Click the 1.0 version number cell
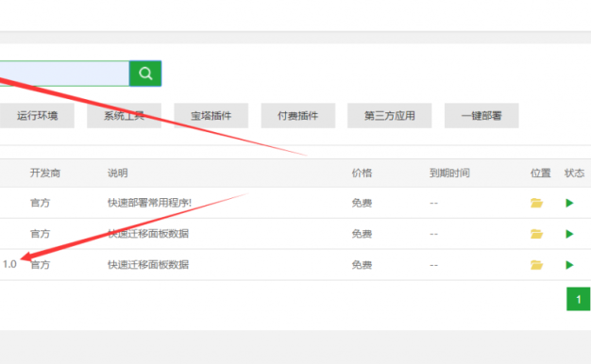 (x=9, y=264)
